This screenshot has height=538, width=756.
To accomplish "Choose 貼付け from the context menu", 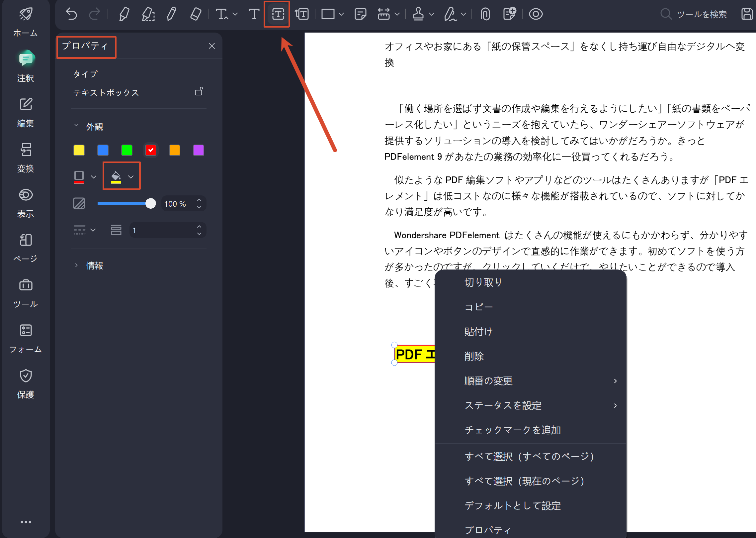I will point(530,331).
